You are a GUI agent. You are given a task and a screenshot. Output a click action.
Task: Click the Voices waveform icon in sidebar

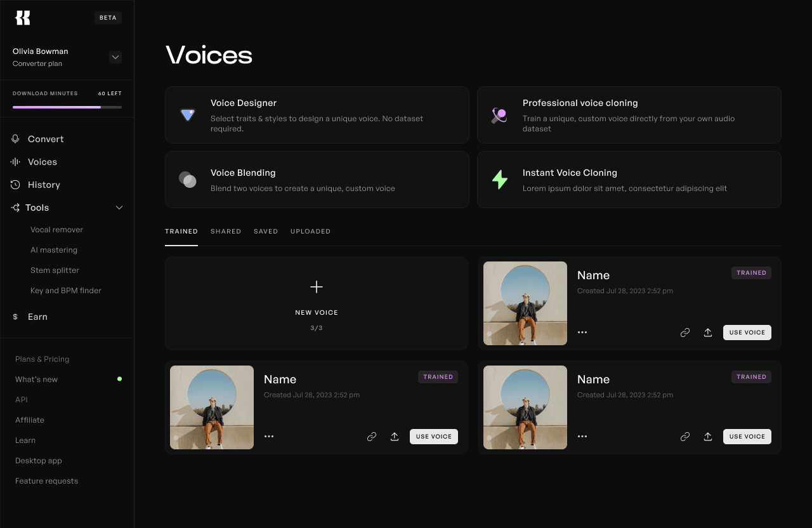pyautogui.click(x=15, y=162)
